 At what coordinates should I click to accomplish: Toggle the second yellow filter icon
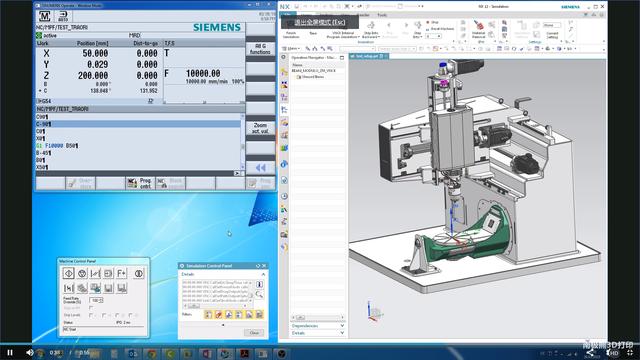coord(218,314)
